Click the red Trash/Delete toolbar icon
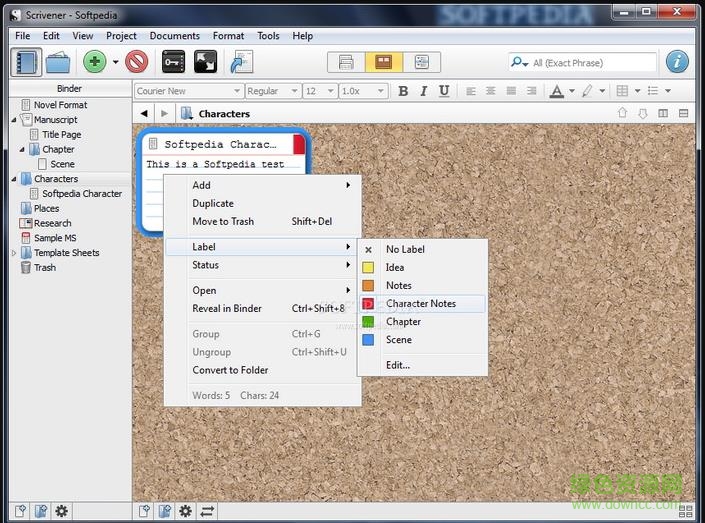Screen dimensions: 705x523 coord(136,62)
